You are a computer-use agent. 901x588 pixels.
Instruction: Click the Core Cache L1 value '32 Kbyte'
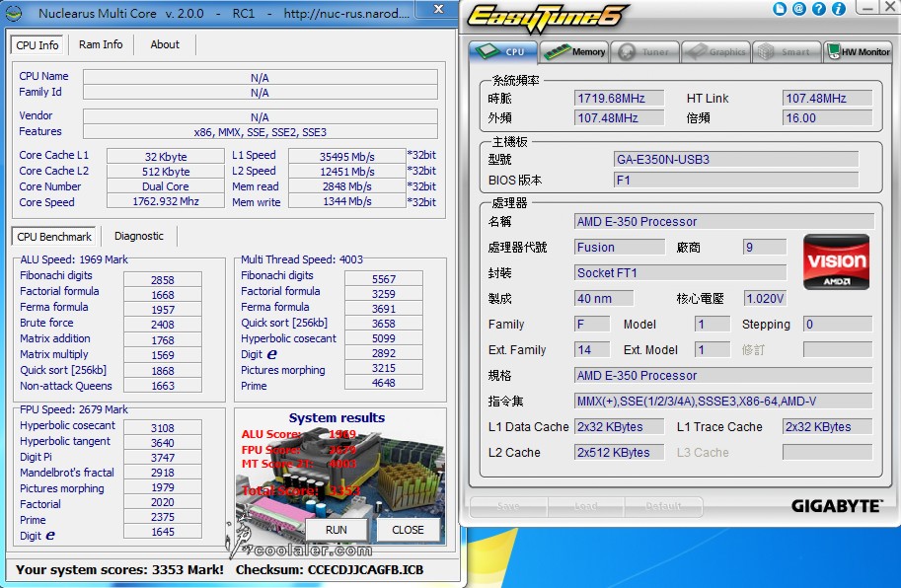166,156
